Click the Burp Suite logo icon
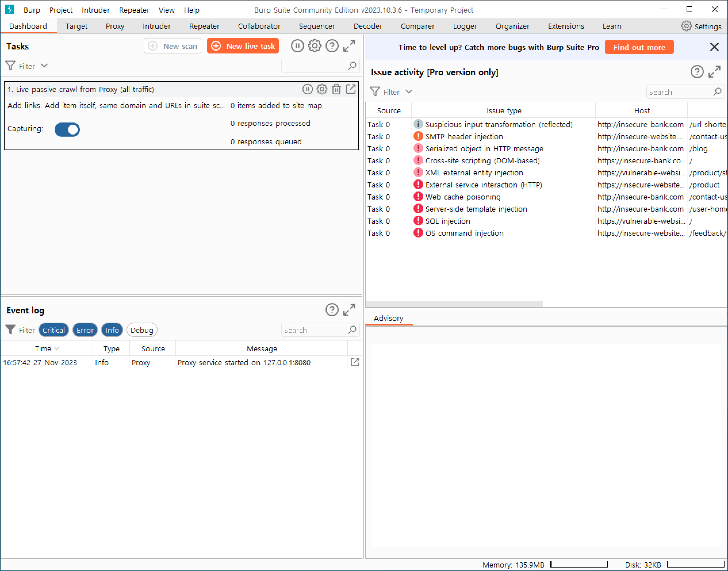Viewport: 728px width, 571px height. (10, 9)
